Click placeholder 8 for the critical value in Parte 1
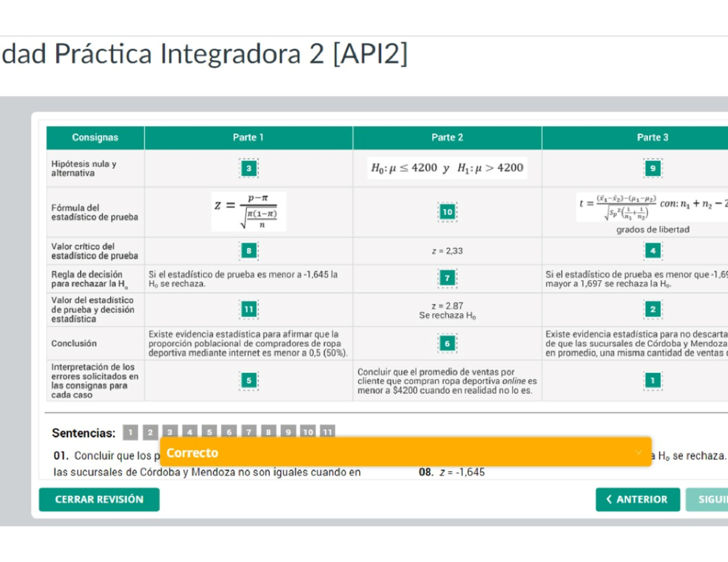This screenshot has height=562, width=728. (x=248, y=250)
